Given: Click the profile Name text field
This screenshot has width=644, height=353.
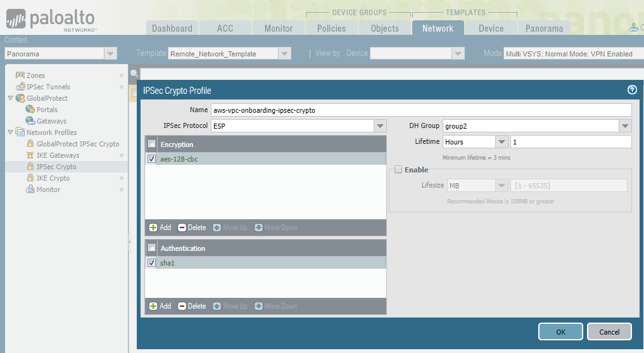Looking at the screenshot, I should tap(420, 110).
